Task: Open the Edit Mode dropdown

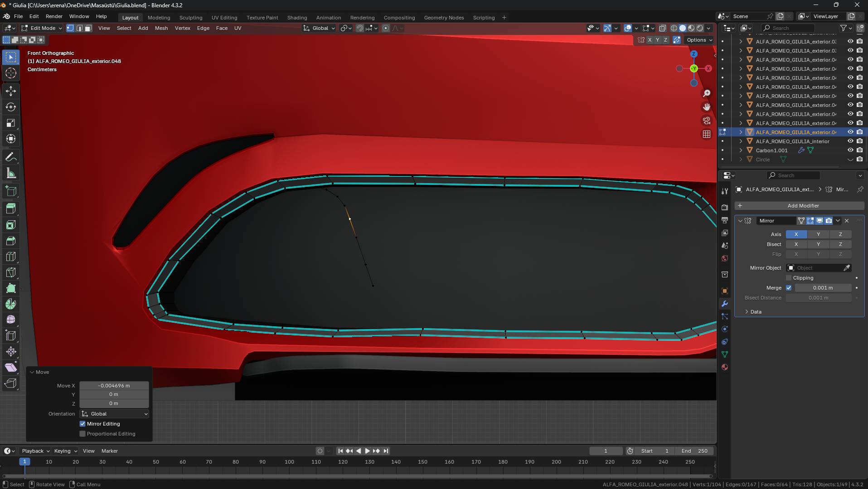Action: [x=42, y=28]
